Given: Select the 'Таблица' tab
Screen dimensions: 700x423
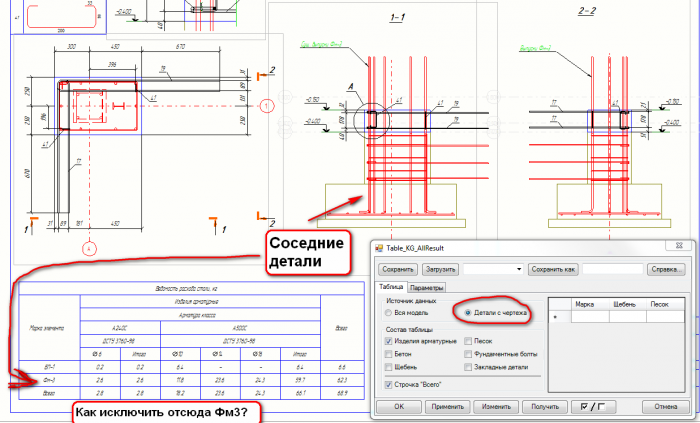Looking at the screenshot, I should click(391, 286).
